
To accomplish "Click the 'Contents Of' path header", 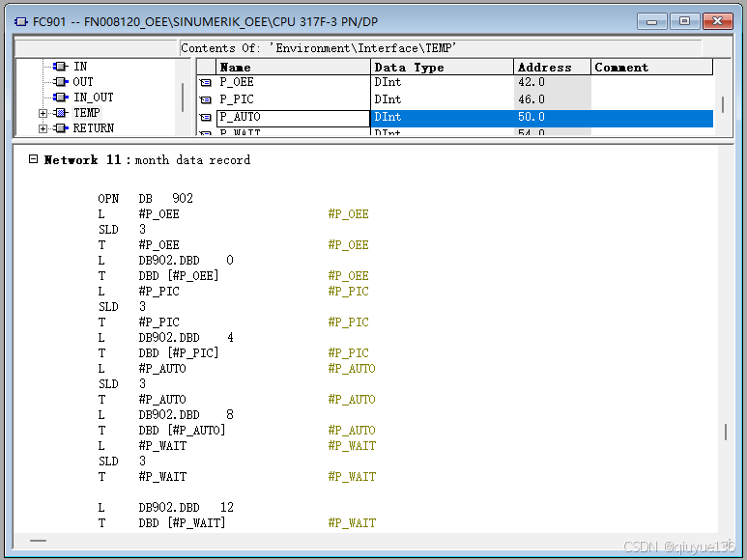I will (x=319, y=48).
